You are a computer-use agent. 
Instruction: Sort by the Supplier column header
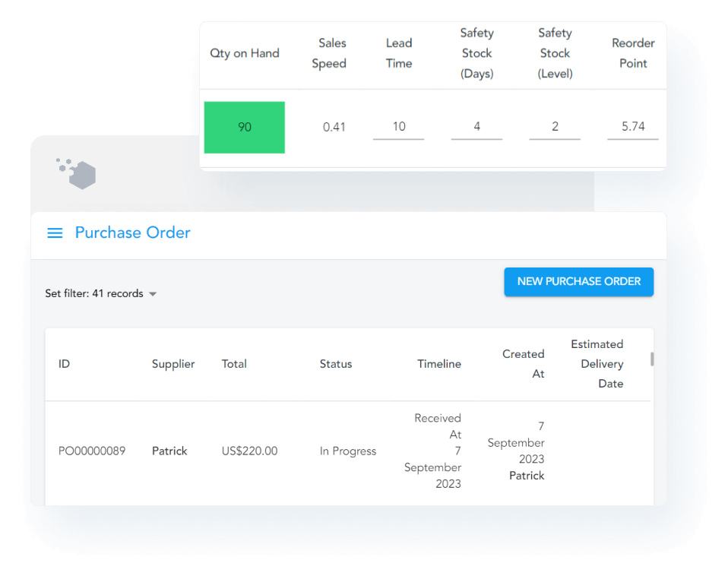click(173, 364)
